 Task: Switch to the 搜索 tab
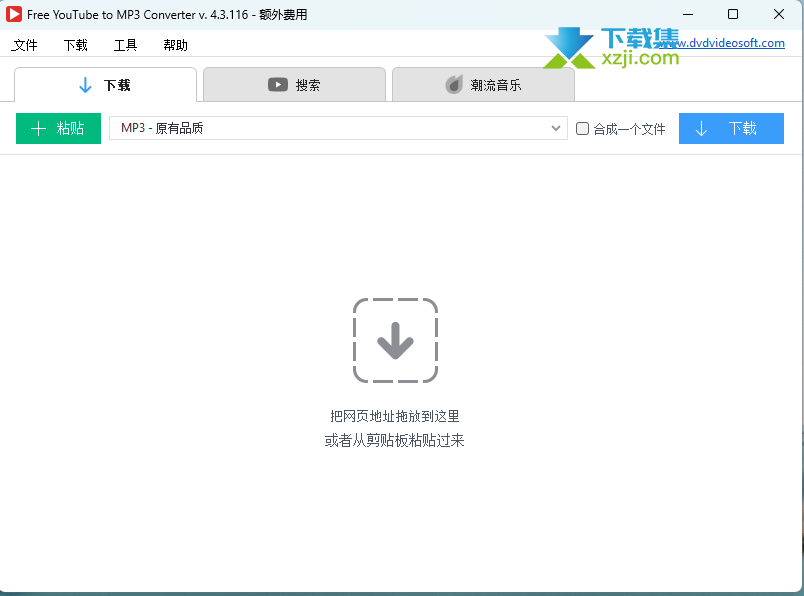pyautogui.click(x=294, y=85)
